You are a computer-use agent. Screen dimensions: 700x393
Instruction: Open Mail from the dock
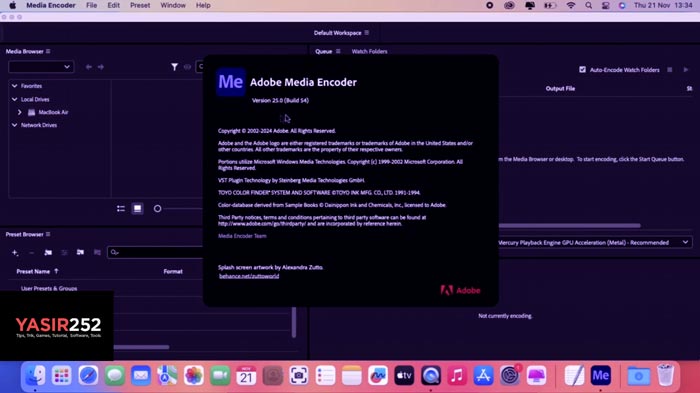(x=141, y=376)
